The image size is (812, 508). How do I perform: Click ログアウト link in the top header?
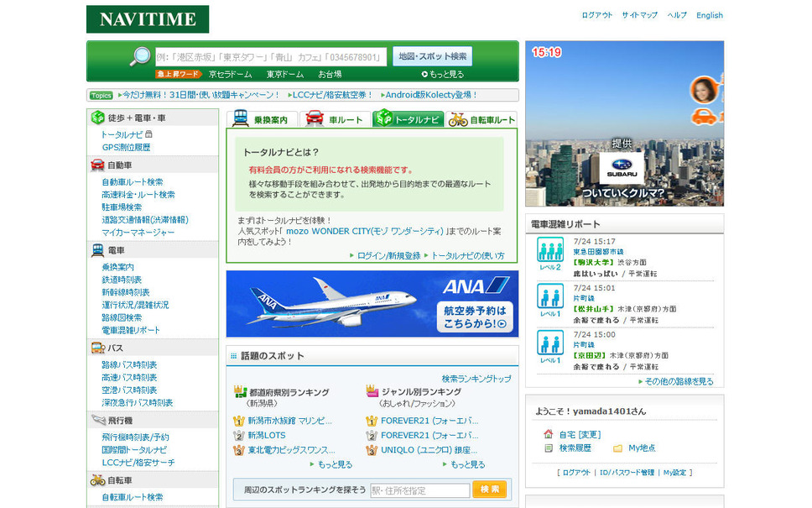point(596,16)
